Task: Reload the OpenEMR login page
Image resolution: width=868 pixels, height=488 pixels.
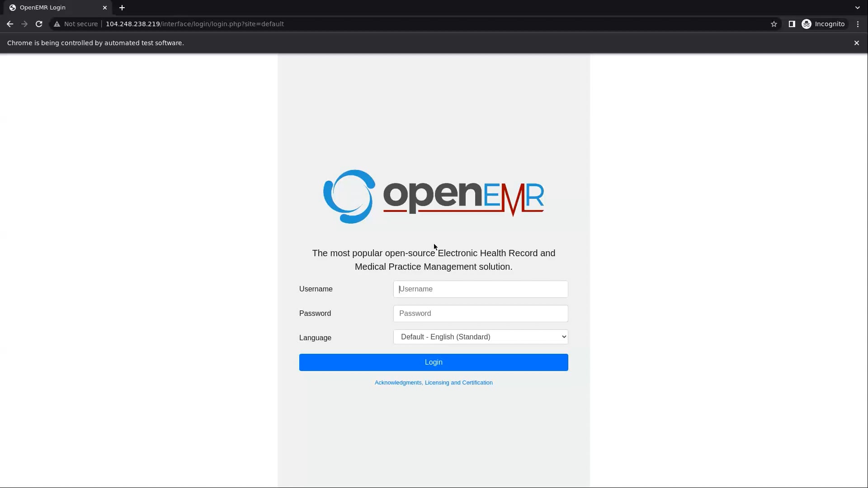Action: [x=39, y=24]
